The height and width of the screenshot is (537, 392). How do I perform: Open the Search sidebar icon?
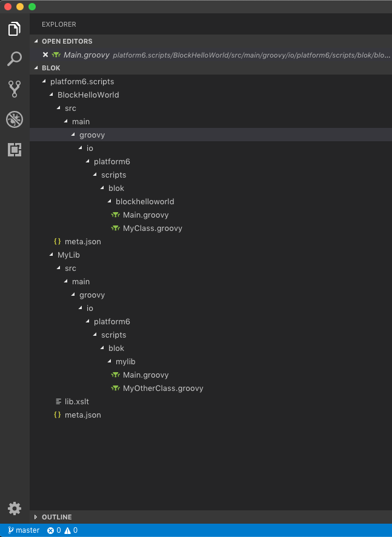coord(14,58)
